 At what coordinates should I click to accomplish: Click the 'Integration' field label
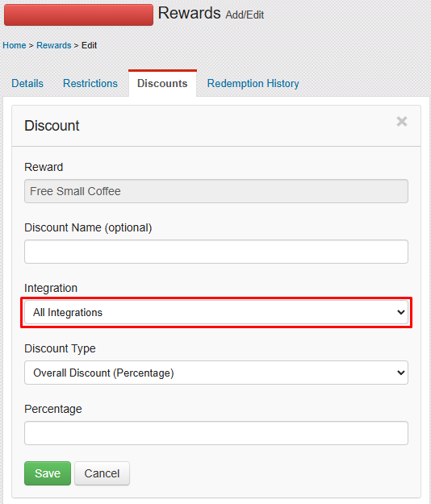click(x=51, y=288)
